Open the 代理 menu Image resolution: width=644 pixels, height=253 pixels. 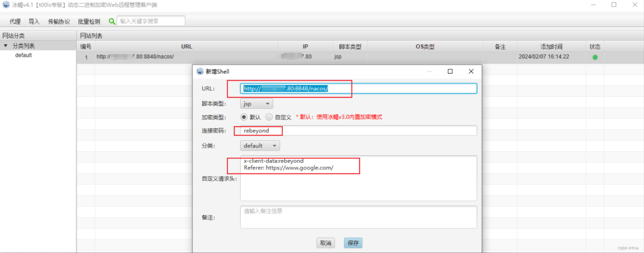[x=15, y=22]
